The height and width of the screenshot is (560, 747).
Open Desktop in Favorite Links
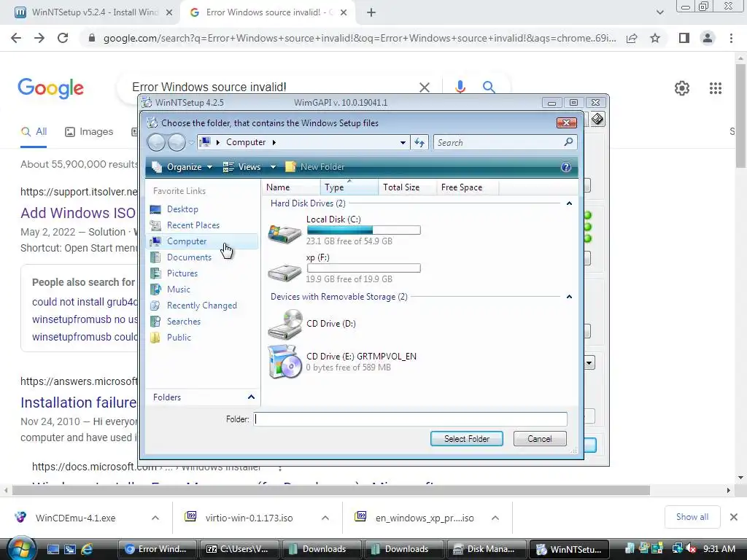pos(182,209)
